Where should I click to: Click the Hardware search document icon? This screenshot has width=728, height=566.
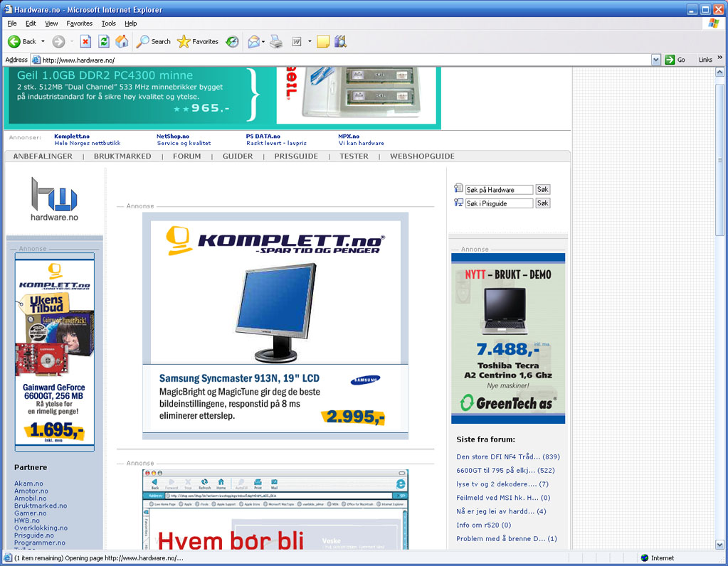click(x=458, y=188)
